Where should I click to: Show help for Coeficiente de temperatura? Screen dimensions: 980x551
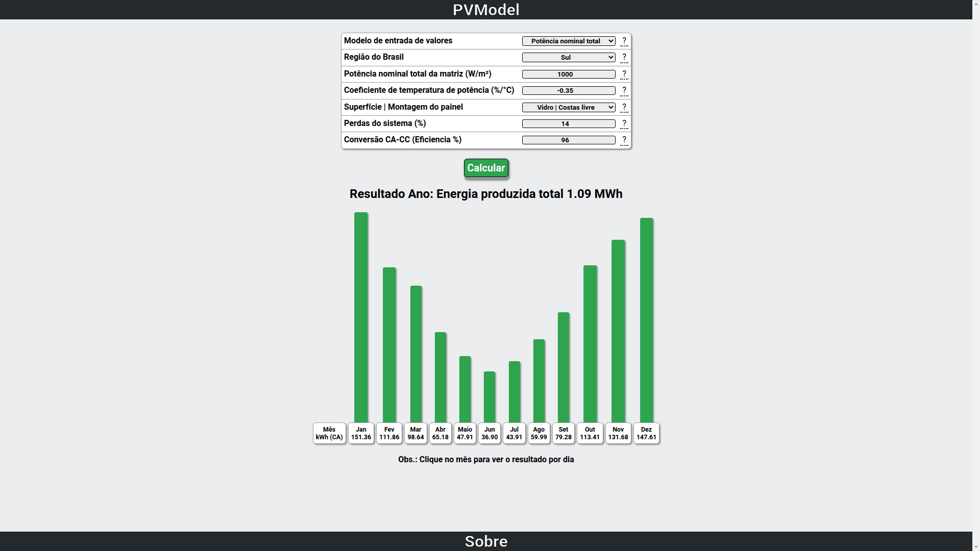point(624,91)
